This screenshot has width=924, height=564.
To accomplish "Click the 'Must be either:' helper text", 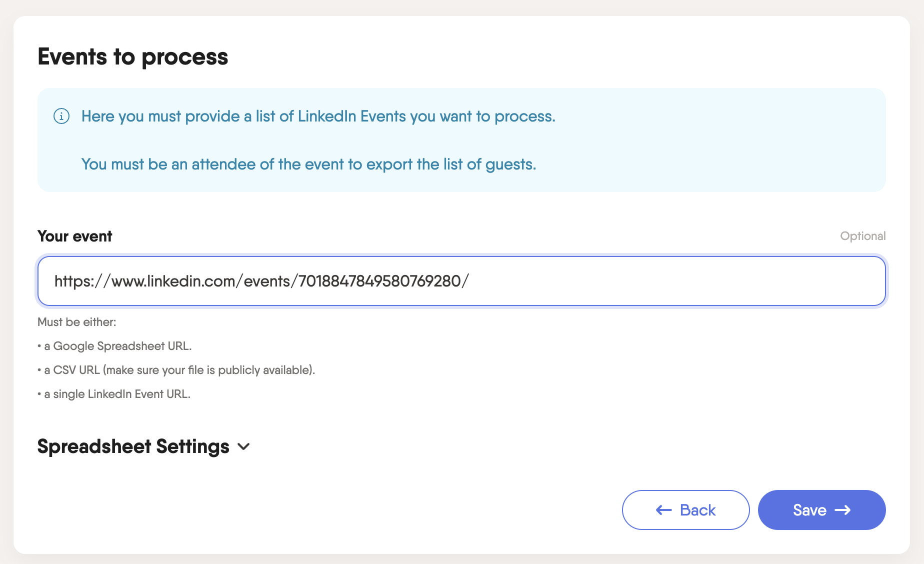I will click(x=76, y=322).
